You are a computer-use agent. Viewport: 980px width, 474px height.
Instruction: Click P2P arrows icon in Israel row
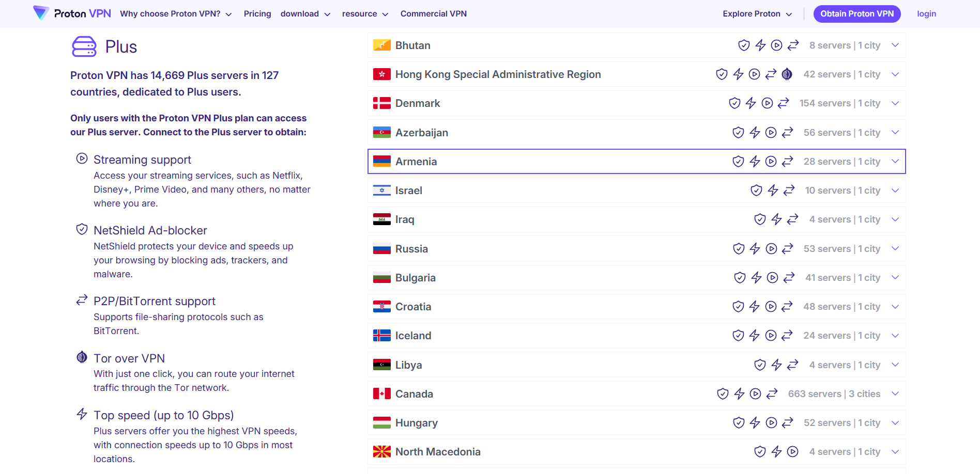point(789,191)
